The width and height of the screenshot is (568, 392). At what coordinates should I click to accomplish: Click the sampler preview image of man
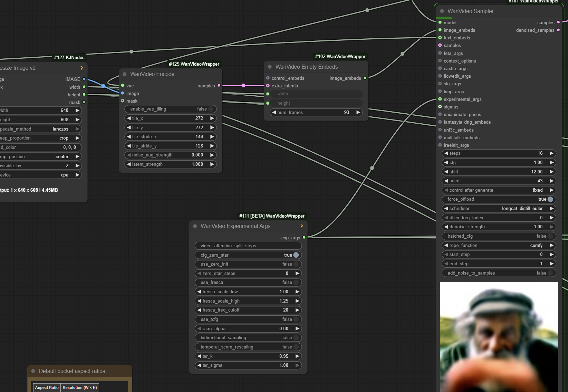point(499,337)
